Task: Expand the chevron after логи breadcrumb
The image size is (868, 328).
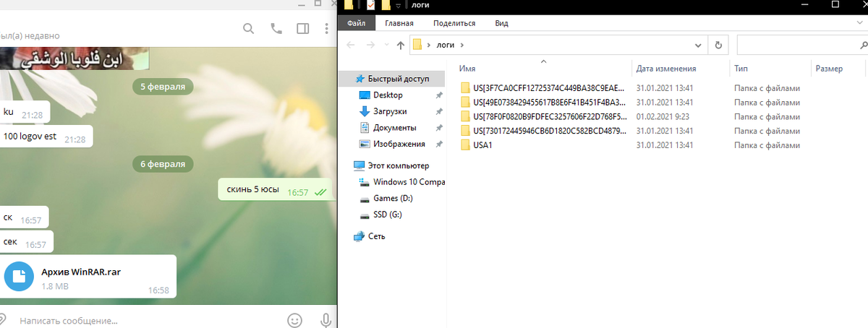Action: tap(461, 45)
